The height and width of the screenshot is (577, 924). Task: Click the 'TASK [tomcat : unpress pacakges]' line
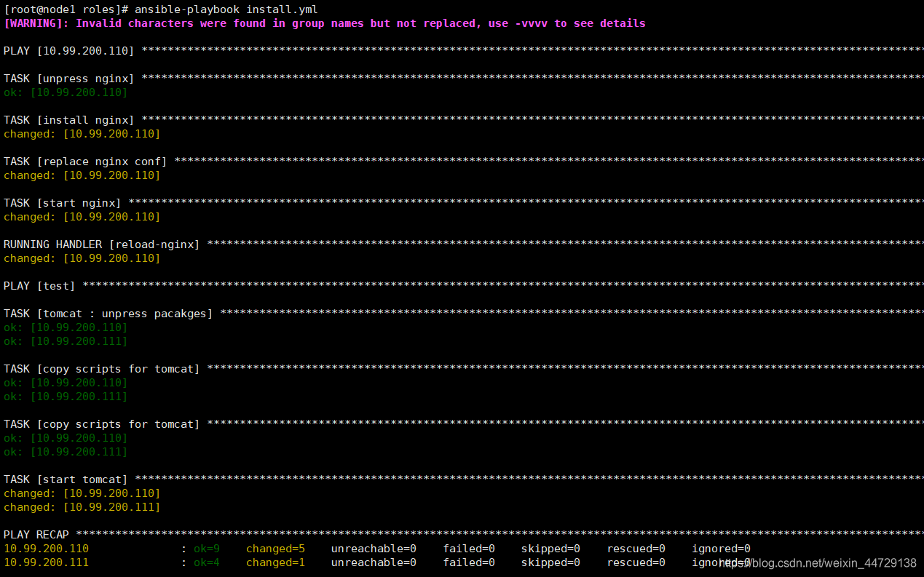(463, 314)
